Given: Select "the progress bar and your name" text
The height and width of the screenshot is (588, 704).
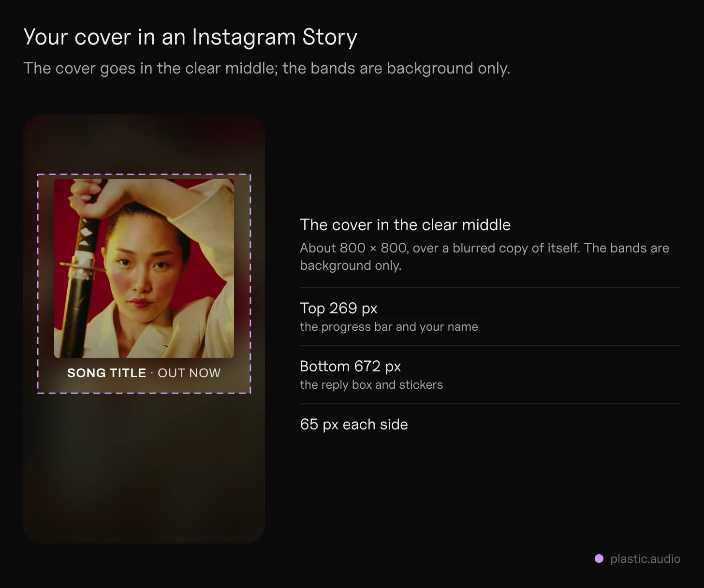Looking at the screenshot, I should pos(389,327).
